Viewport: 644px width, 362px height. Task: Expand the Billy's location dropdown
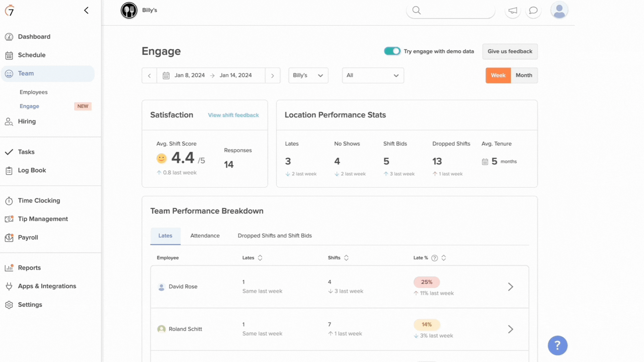(308, 75)
